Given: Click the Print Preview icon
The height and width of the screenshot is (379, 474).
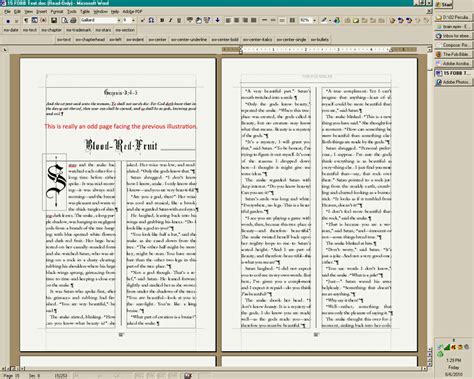Looking at the screenshot, I should [x=65, y=20].
